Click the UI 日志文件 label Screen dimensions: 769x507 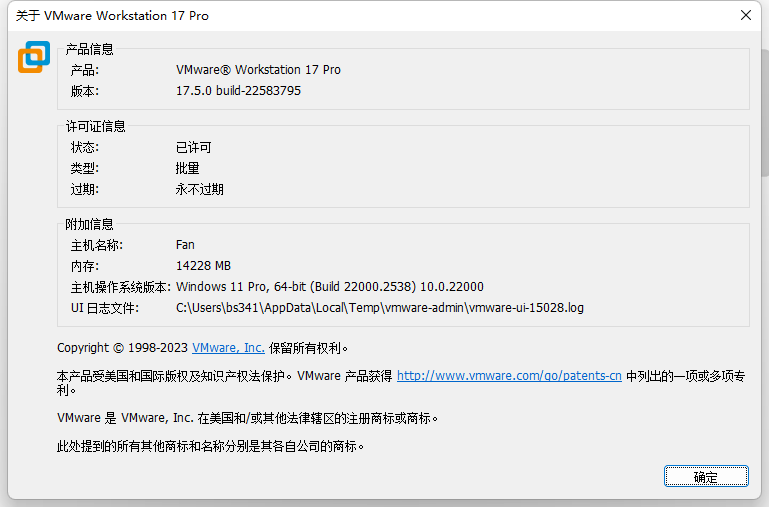pos(104,308)
